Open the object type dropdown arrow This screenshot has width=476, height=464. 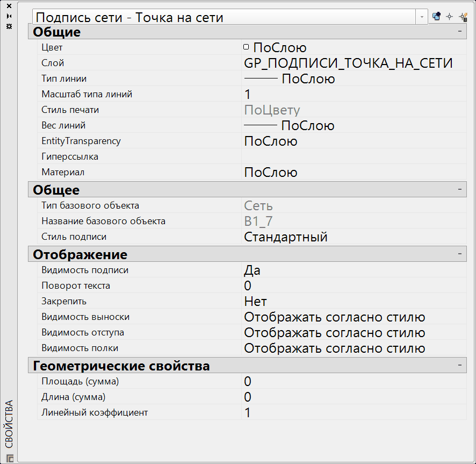(x=422, y=17)
